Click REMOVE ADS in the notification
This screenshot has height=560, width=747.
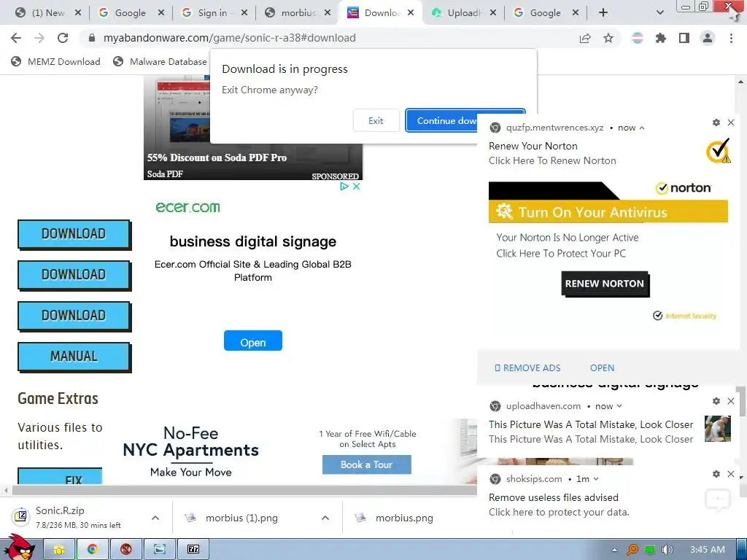coord(528,368)
